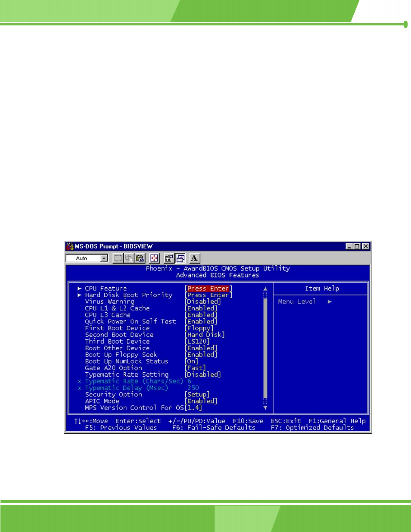
Task: Click [Enabled] value of Boot Other Device
Action: (x=201, y=348)
